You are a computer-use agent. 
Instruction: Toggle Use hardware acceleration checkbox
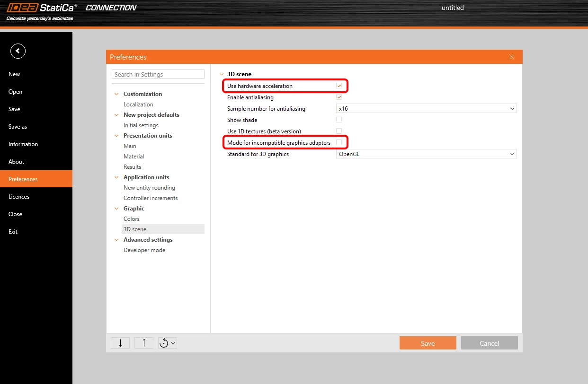tap(339, 86)
